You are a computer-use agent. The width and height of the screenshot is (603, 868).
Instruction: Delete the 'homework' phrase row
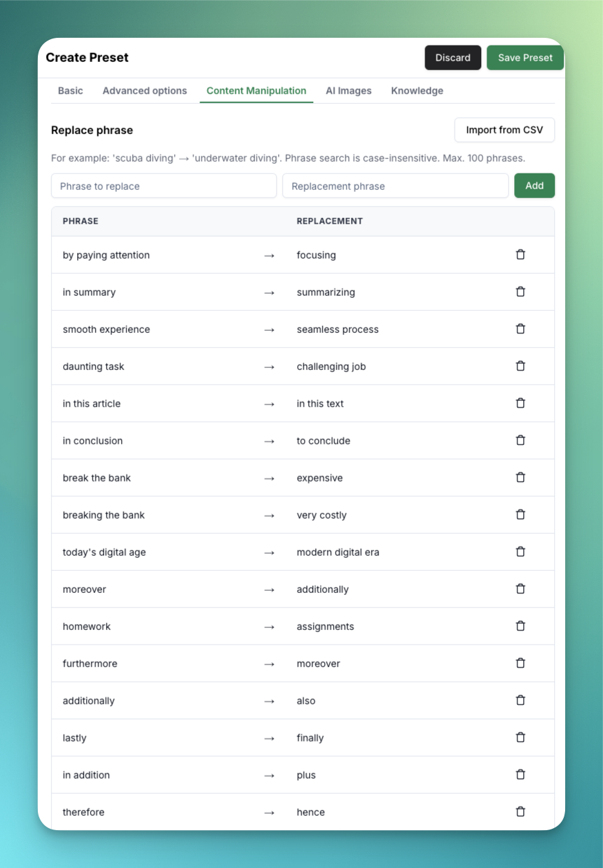[x=520, y=626]
